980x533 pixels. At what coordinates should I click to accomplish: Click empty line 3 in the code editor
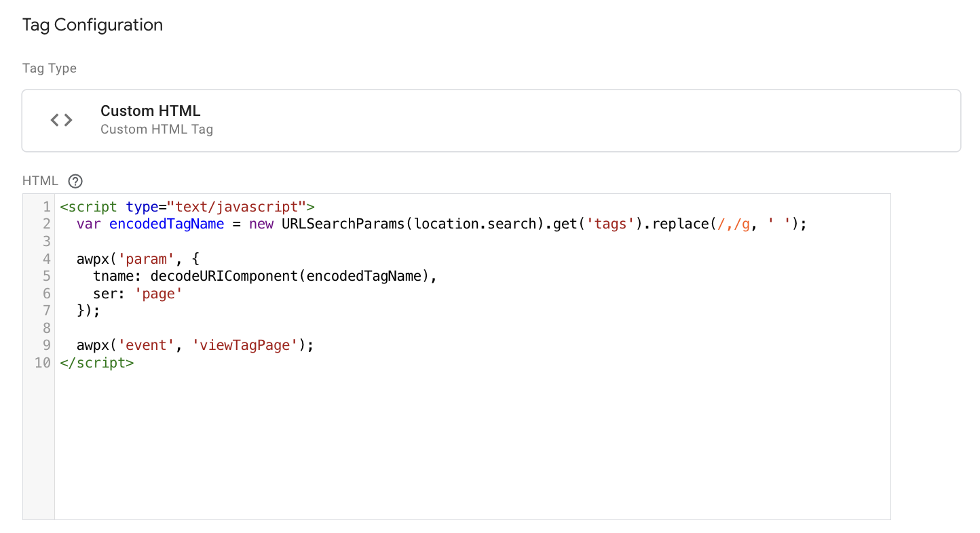pyautogui.click(x=472, y=241)
